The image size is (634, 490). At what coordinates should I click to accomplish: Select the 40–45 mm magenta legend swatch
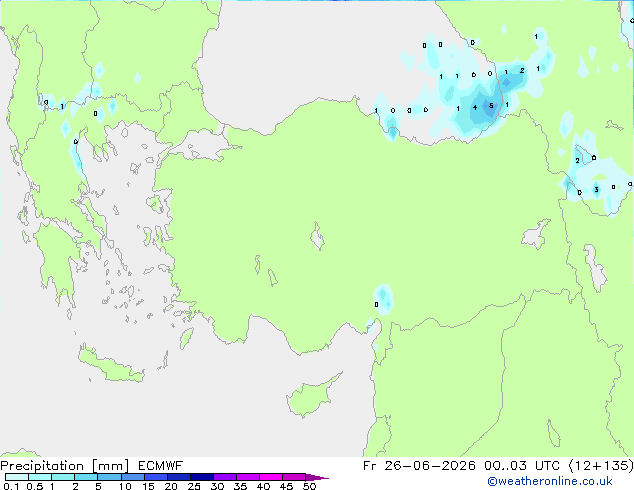coord(271,477)
